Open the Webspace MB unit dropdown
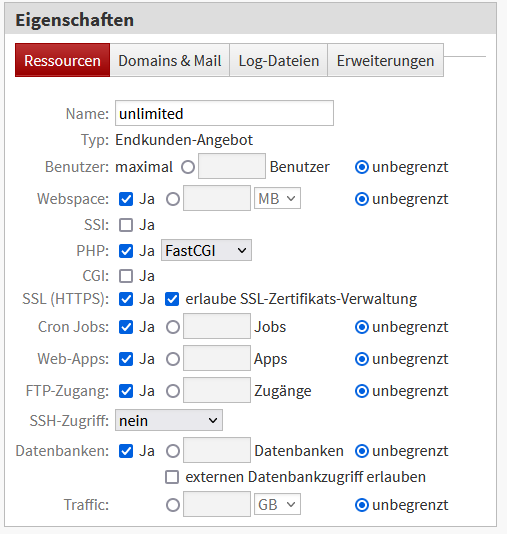 277,198
